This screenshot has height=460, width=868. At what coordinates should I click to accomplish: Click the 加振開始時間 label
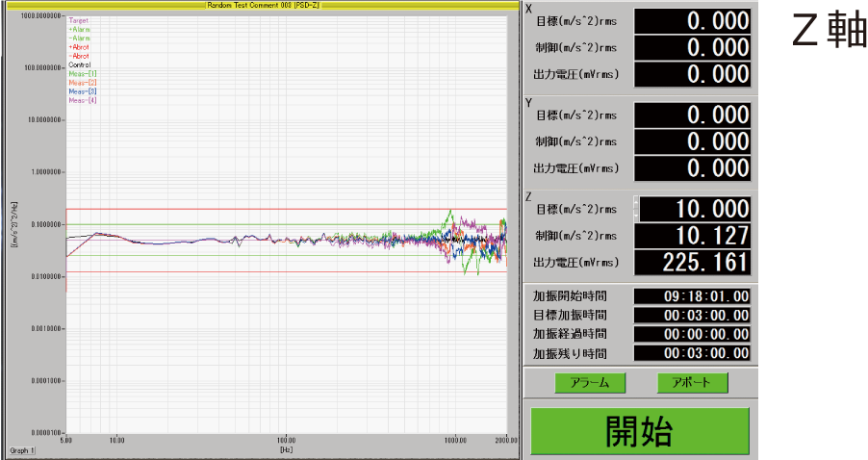tap(571, 296)
